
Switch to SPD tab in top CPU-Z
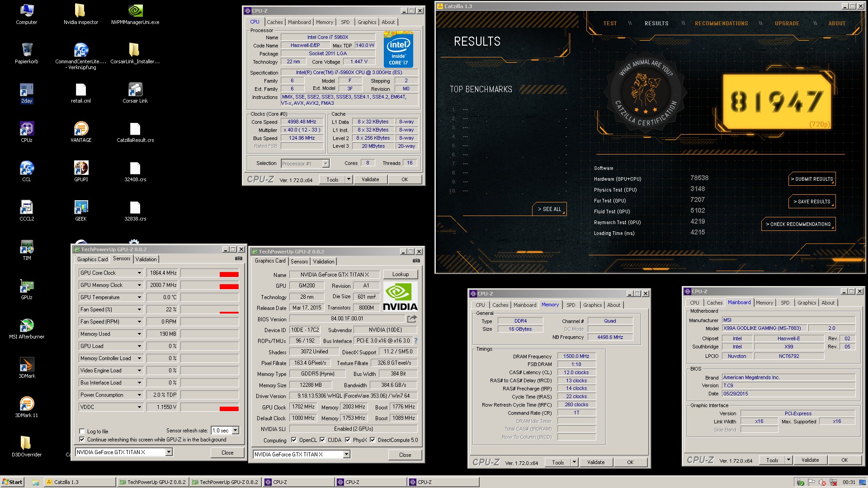[x=345, y=22]
